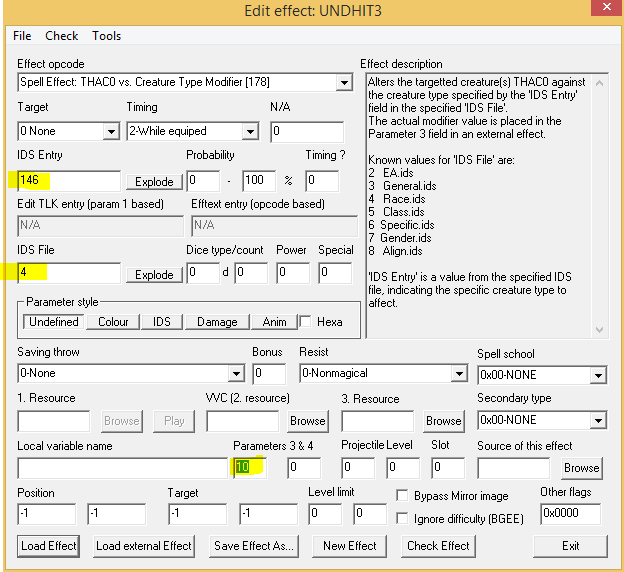Open the File menu
Screen dimensions: 624x572
22,36
